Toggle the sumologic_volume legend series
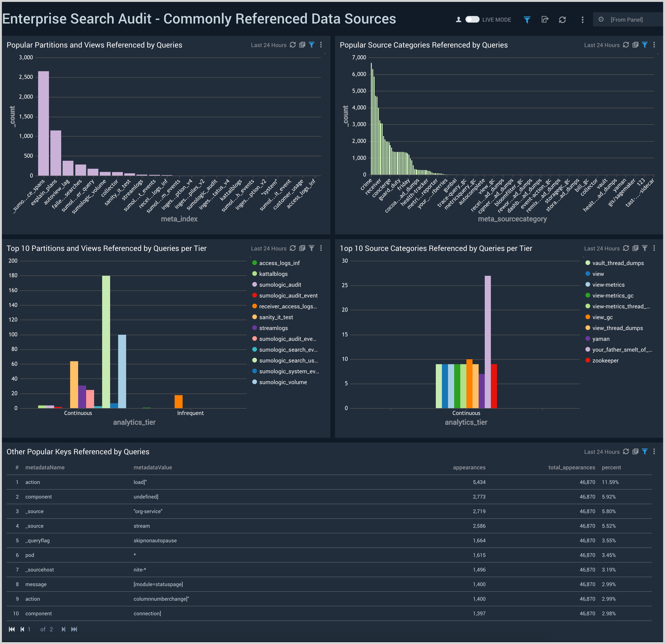The width and height of the screenshot is (665, 644). tap(283, 382)
